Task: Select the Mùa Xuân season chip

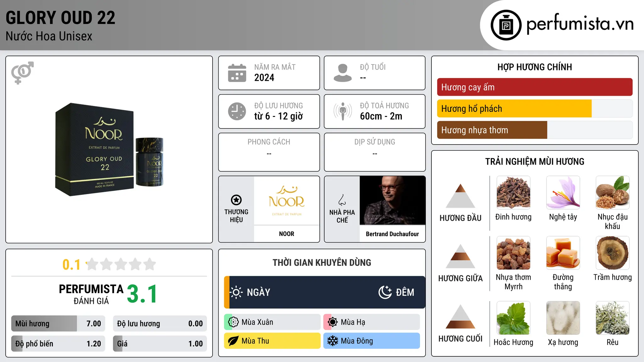Action: [272, 322]
